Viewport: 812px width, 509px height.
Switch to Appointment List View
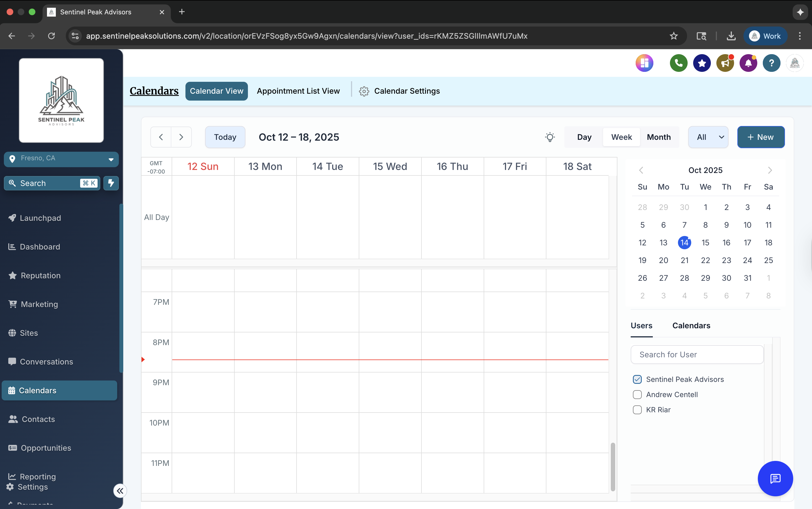tap(298, 91)
